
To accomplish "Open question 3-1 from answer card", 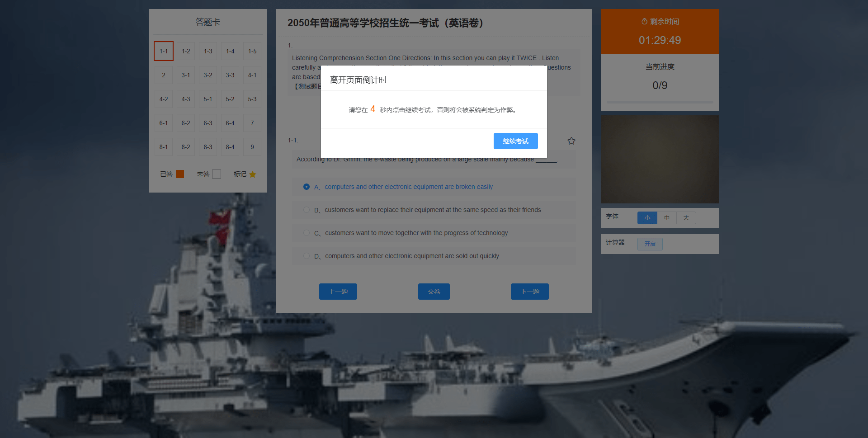I will tap(186, 75).
